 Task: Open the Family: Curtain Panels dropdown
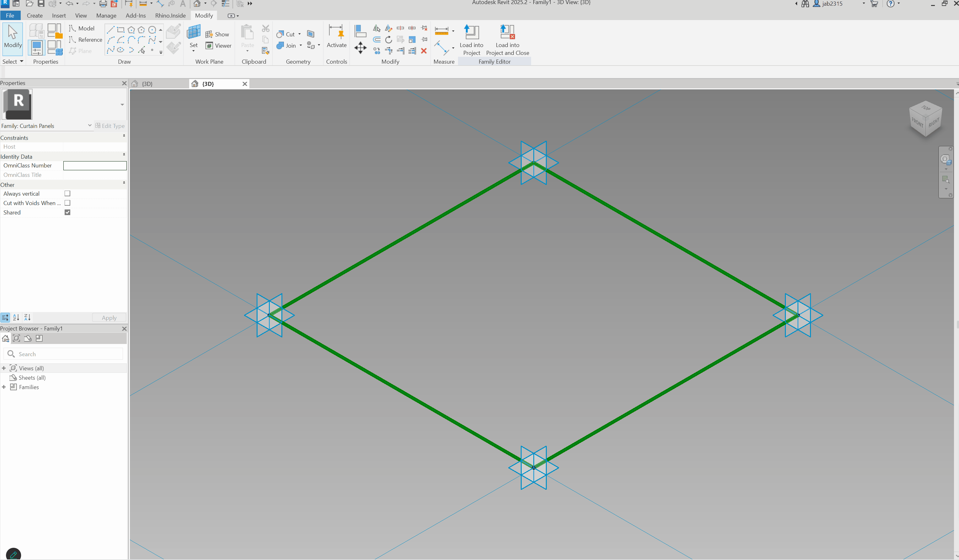(x=89, y=125)
